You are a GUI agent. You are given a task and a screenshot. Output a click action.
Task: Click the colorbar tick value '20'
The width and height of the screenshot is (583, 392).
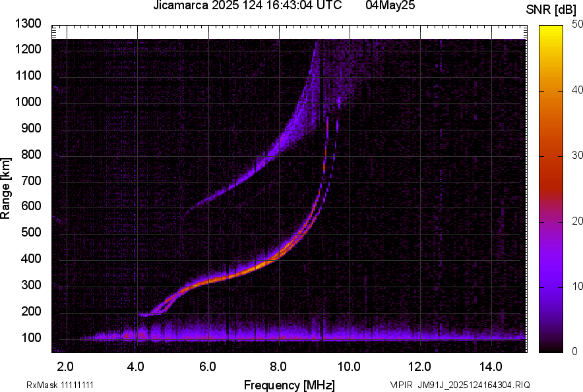click(577, 221)
